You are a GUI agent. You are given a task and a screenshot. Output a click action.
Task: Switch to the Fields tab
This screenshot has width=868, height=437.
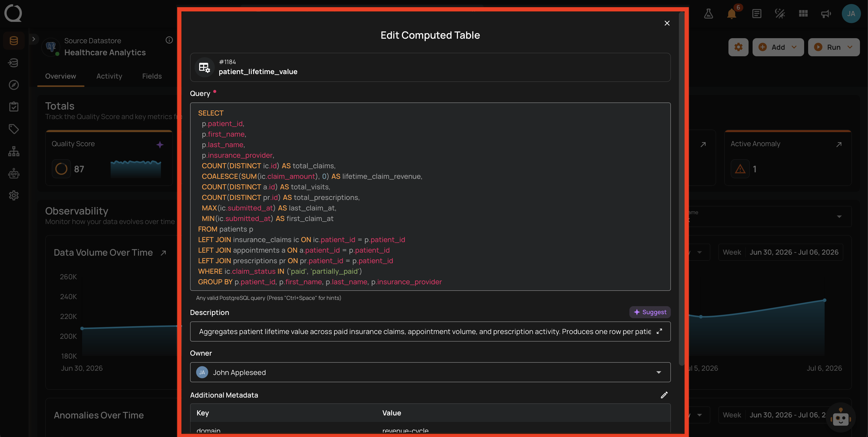tap(152, 76)
